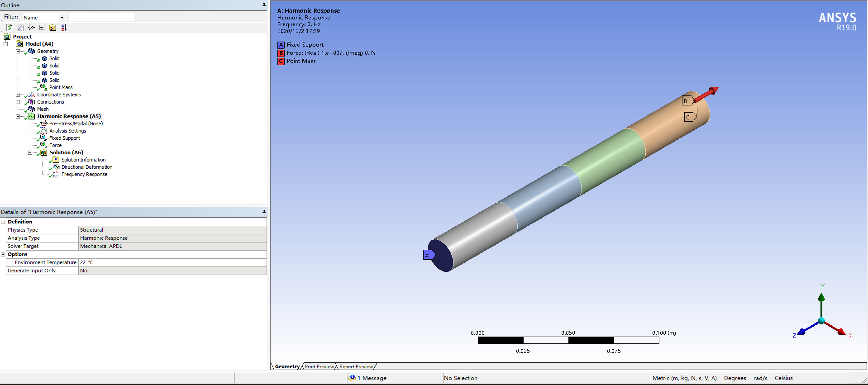Click the rad/s status entry
Viewport: 868px width, 385px height.
pos(760,378)
